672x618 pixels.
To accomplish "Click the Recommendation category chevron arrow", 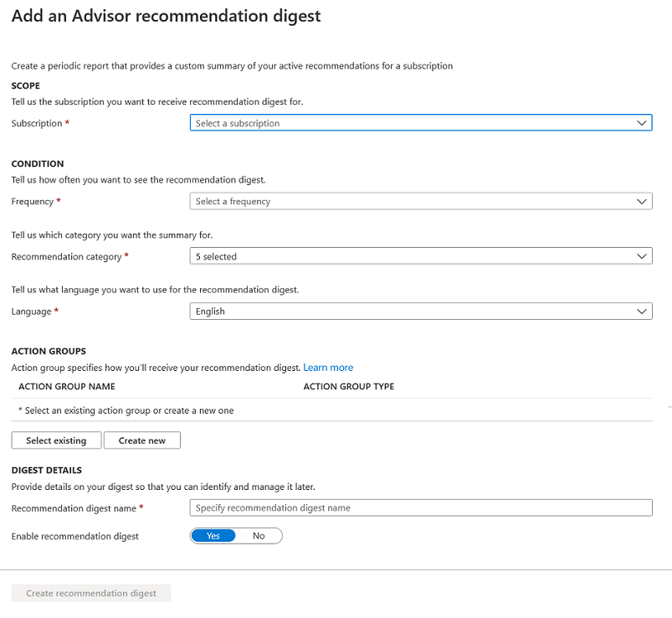I will pyautogui.click(x=641, y=257).
